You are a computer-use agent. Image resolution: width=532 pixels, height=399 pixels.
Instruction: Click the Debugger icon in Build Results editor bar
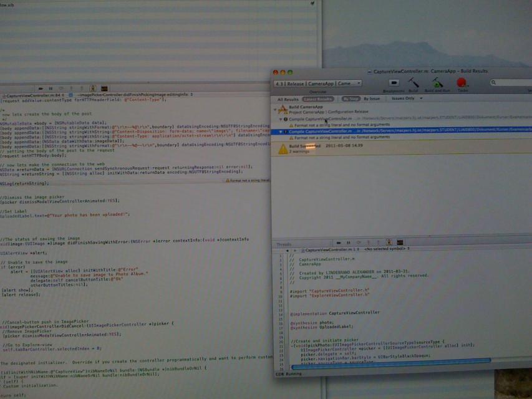(x=389, y=243)
